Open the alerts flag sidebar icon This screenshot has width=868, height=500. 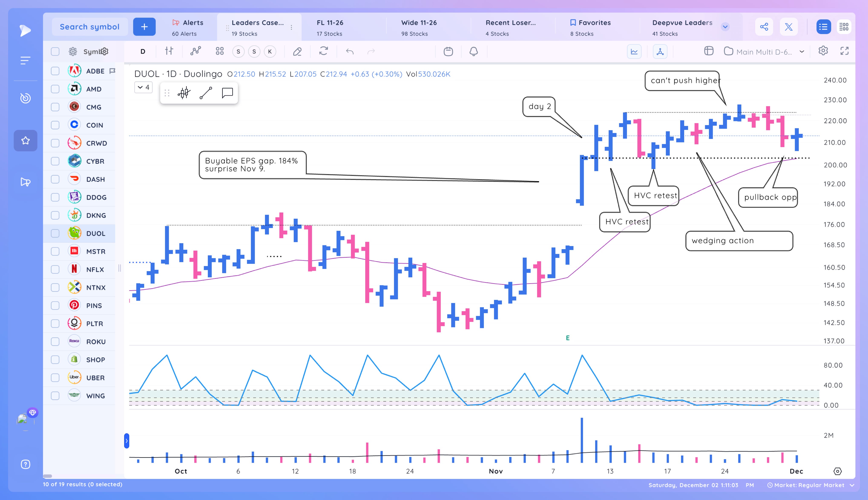pos(25,182)
